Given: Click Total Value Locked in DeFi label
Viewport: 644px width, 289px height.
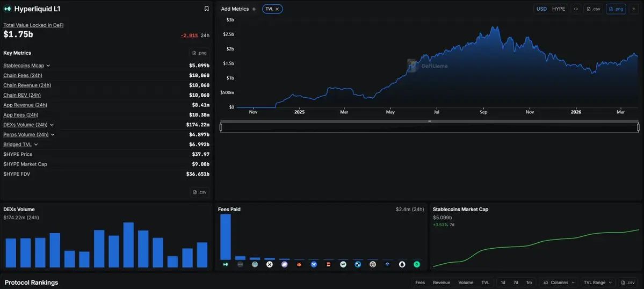Looking at the screenshot, I should (x=33, y=25).
